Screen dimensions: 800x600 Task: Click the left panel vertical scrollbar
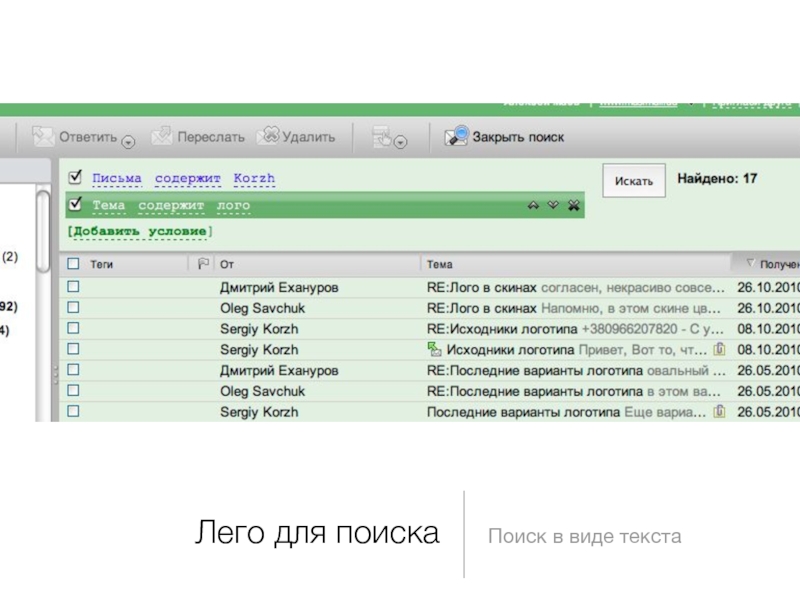click(x=43, y=230)
